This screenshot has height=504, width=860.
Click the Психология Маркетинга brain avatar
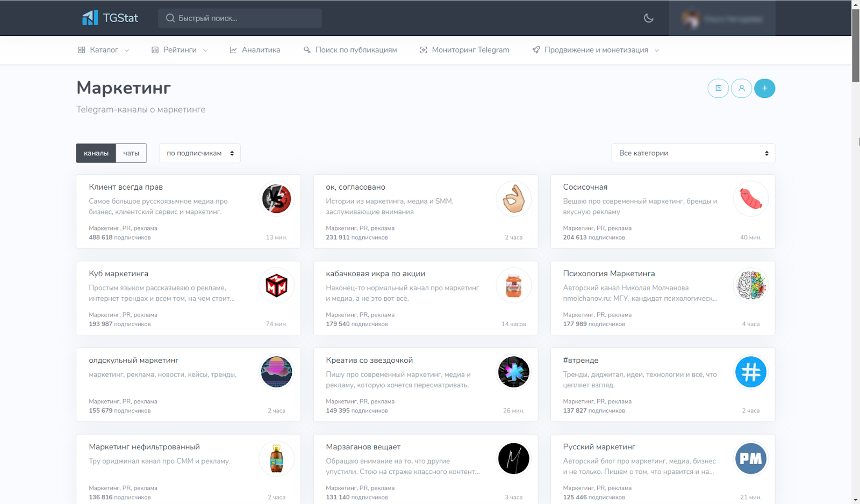[750, 285]
